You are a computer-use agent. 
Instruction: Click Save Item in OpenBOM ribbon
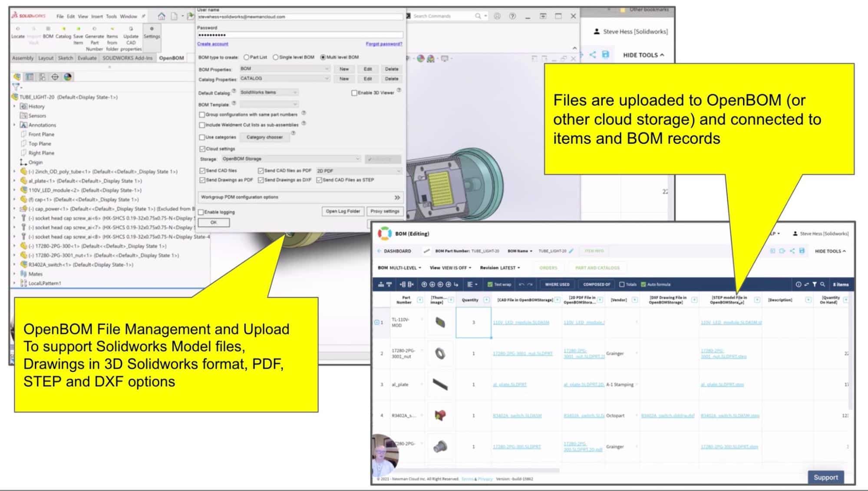(x=78, y=36)
